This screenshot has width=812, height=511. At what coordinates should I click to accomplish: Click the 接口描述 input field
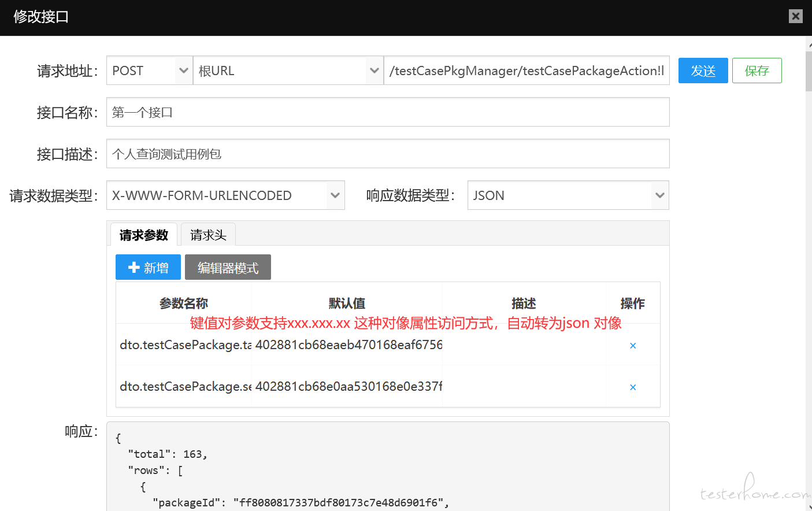(x=388, y=154)
